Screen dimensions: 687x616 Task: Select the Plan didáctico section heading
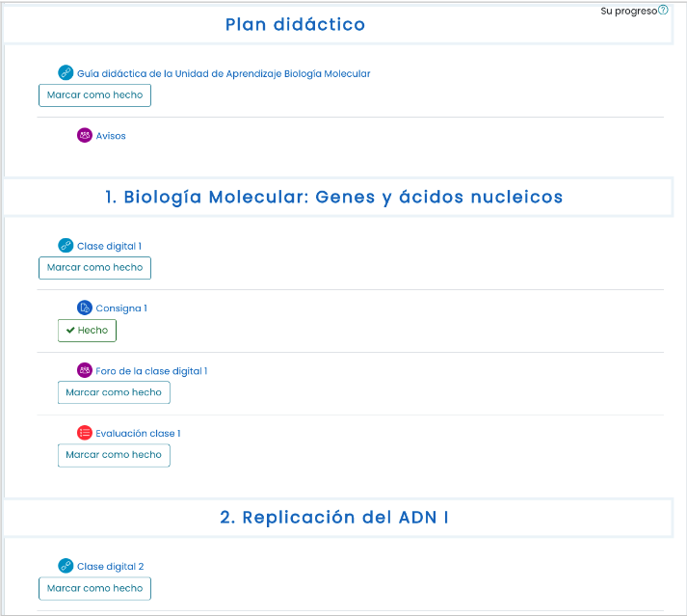(x=295, y=24)
